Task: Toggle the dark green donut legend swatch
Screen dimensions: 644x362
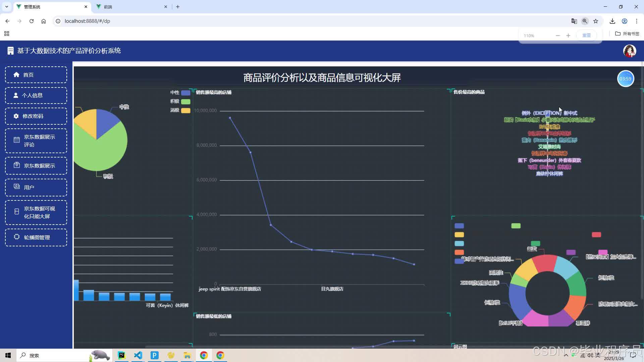Action: pos(536,244)
